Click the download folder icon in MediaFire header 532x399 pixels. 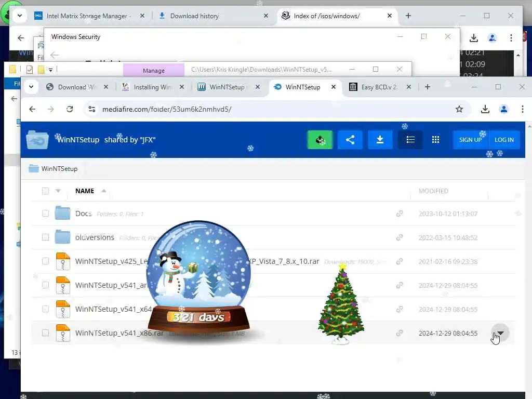(380, 140)
